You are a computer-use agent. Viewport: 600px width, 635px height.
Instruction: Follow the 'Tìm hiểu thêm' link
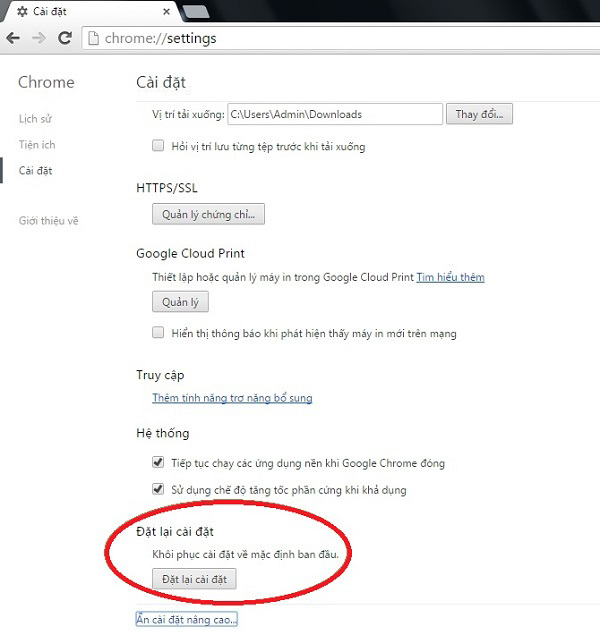tap(450, 277)
